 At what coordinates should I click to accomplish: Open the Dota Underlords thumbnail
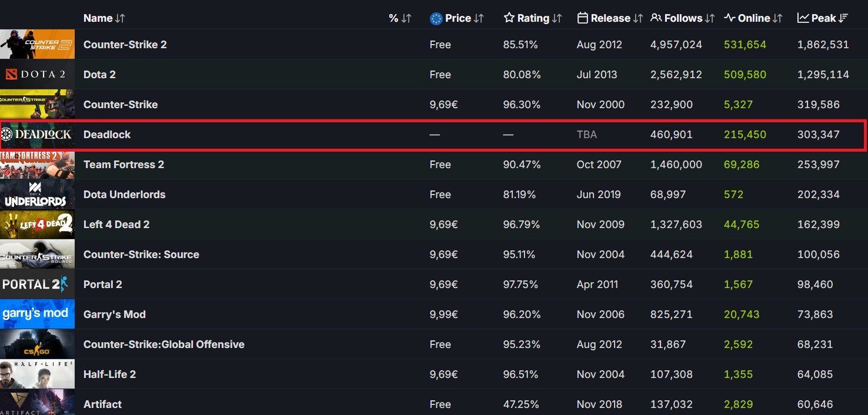[37, 195]
